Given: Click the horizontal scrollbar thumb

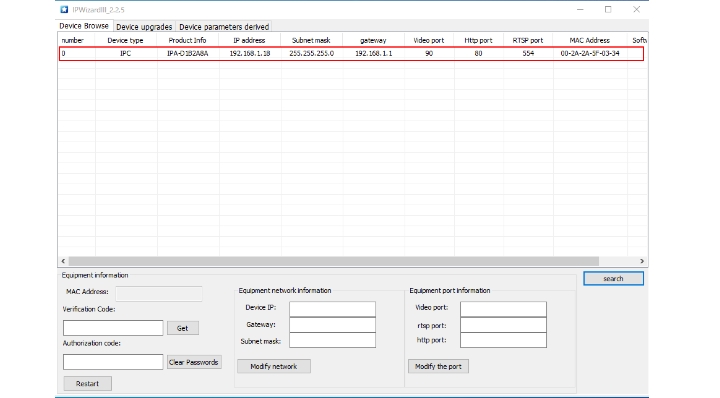Looking at the screenshot, I should pyautogui.click(x=333, y=261).
